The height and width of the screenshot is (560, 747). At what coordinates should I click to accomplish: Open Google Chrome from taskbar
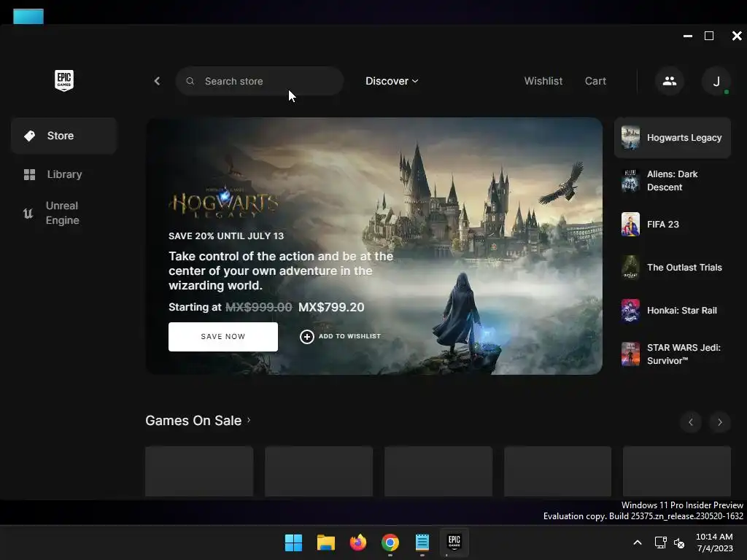pos(390,542)
